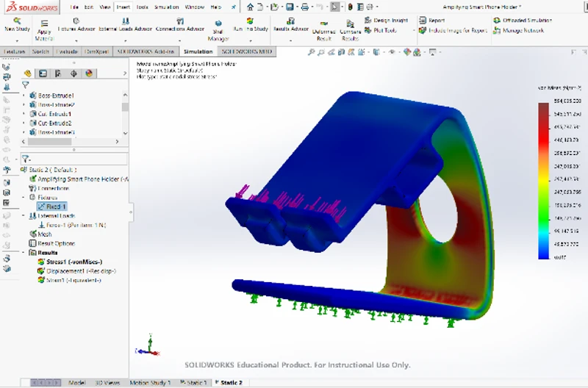Open the View menu

pyautogui.click(x=105, y=7)
